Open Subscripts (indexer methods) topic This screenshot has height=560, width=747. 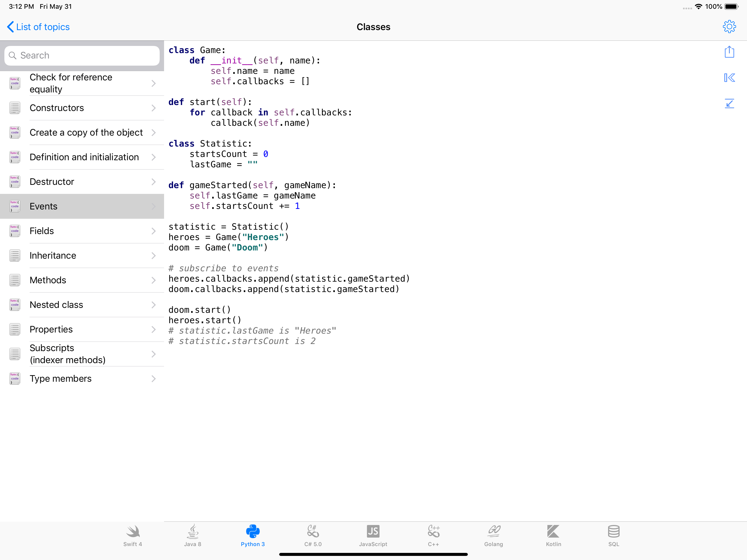click(68, 354)
